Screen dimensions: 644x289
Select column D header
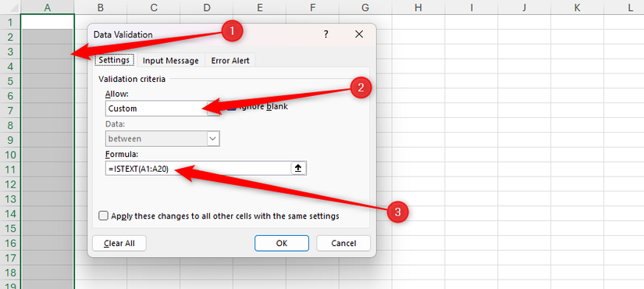[x=207, y=7]
